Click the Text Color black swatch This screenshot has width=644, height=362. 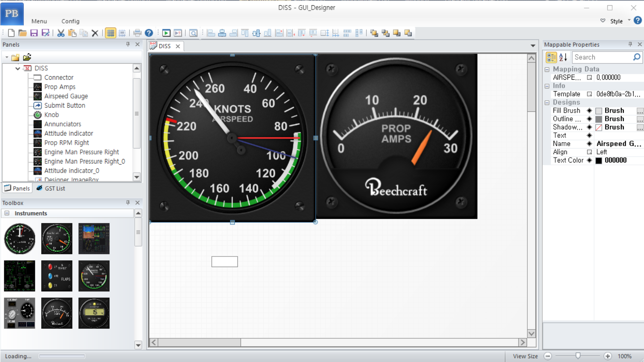(599, 160)
